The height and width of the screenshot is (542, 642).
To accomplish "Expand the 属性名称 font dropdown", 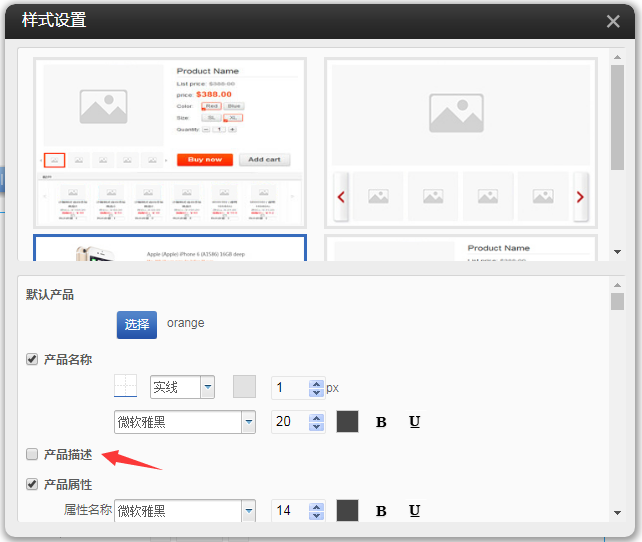I will 248,511.
